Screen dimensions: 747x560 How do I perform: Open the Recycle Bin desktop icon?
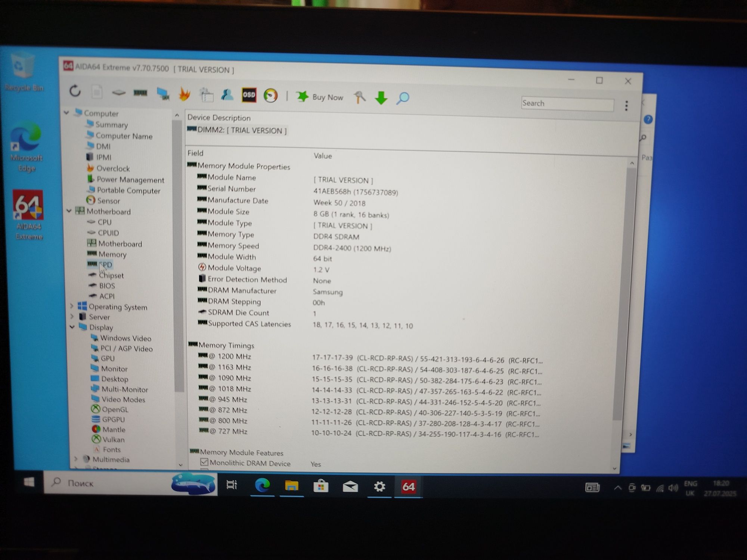click(x=24, y=72)
